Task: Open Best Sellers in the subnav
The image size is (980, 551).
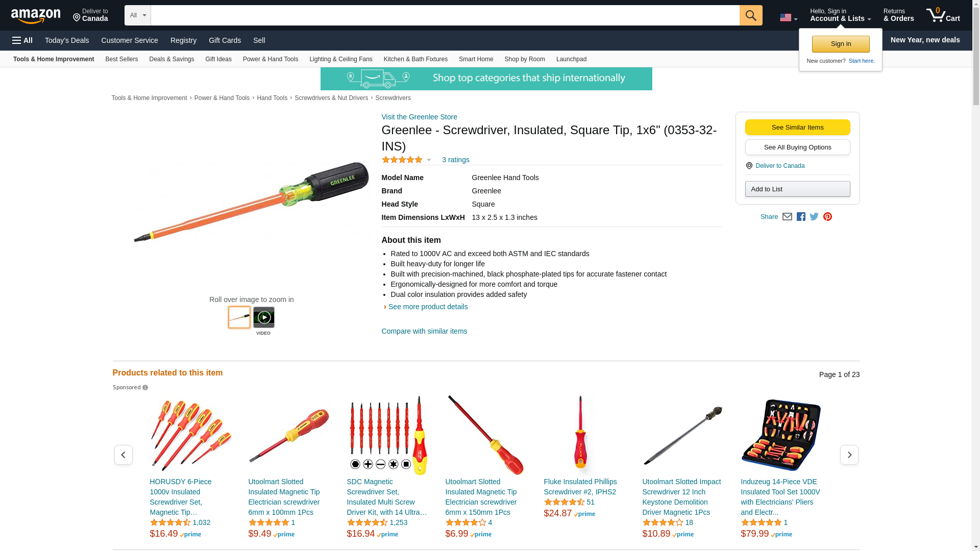Action: click(121, 59)
